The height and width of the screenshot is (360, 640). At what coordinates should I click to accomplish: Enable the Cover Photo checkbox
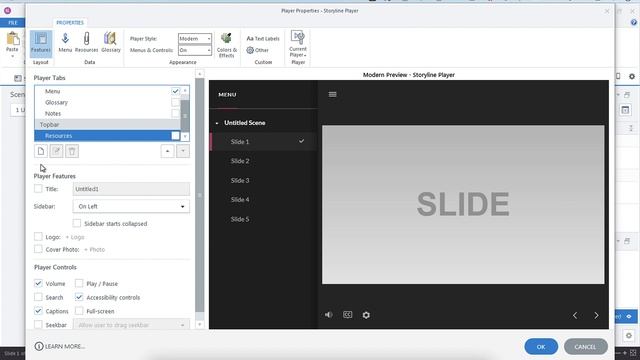38,249
